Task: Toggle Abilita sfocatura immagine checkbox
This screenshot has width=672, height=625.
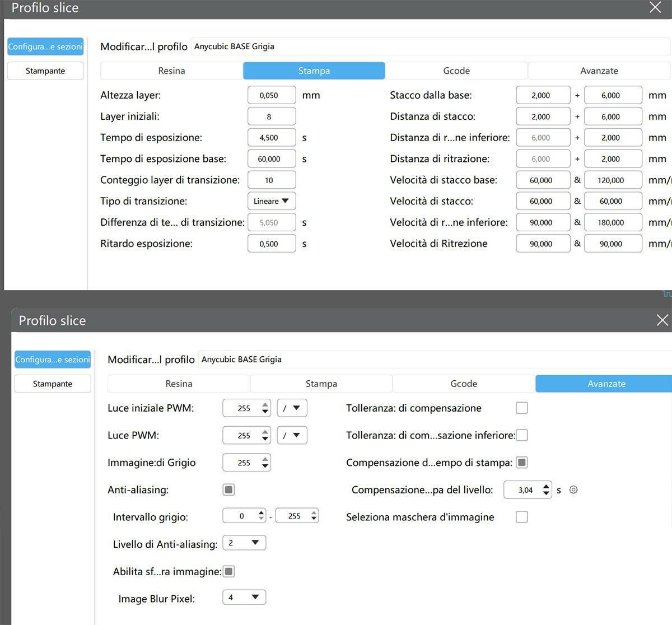Action: [228, 571]
